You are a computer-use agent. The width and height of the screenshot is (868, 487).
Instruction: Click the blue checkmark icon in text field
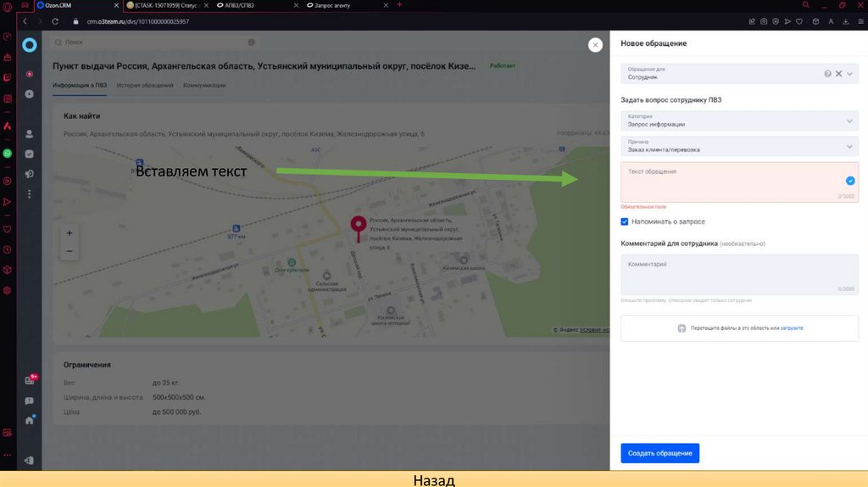coord(849,181)
